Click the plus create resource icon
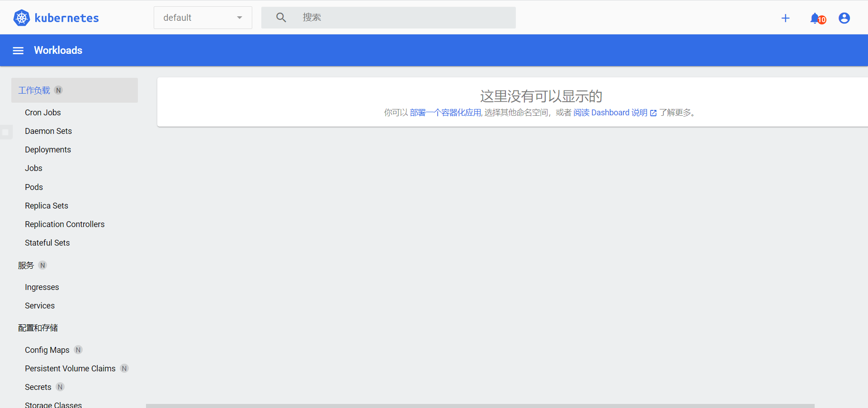Screen dimensions: 868x408 785,18
